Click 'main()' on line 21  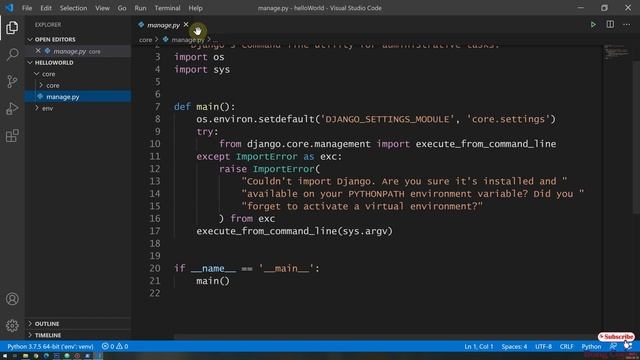[x=213, y=281]
